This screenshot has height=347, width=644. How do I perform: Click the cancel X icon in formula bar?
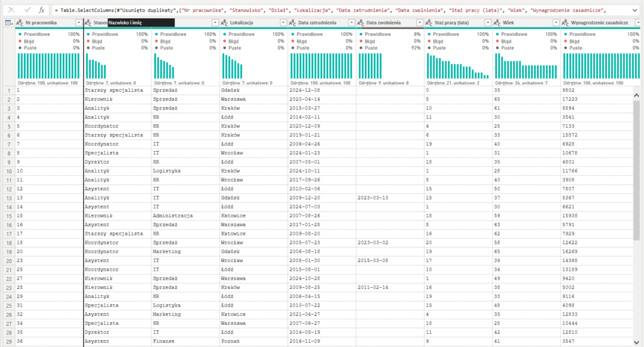(x=11, y=10)
